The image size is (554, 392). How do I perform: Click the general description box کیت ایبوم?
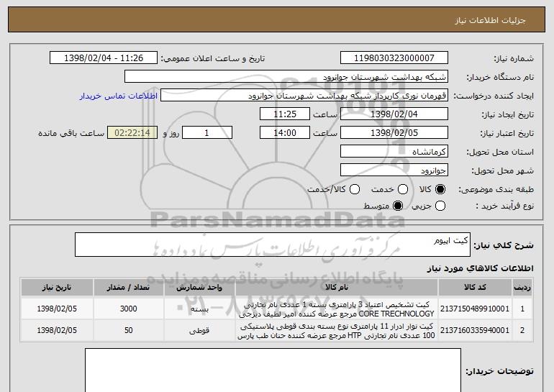273,245
